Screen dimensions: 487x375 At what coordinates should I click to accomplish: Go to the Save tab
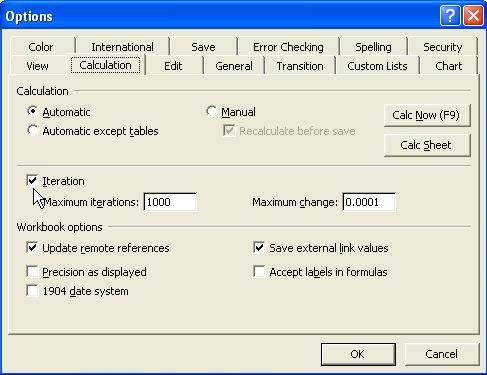coord(203,47)
